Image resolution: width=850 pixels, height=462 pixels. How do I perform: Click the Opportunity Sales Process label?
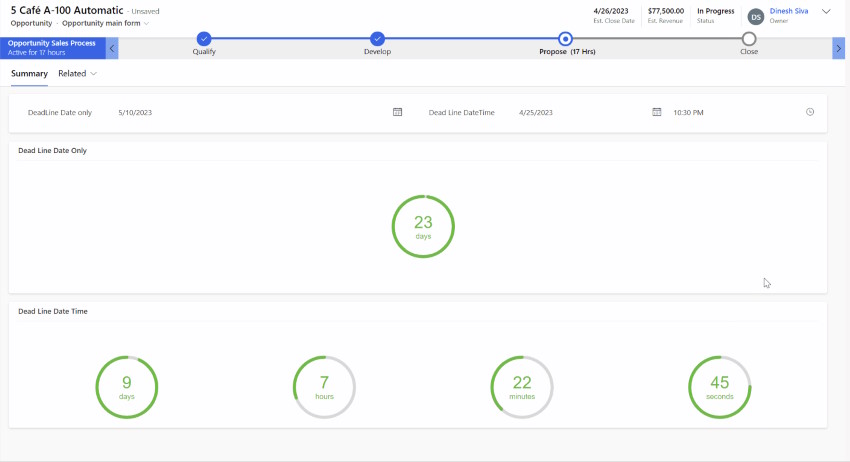click(x=51, y=43)
